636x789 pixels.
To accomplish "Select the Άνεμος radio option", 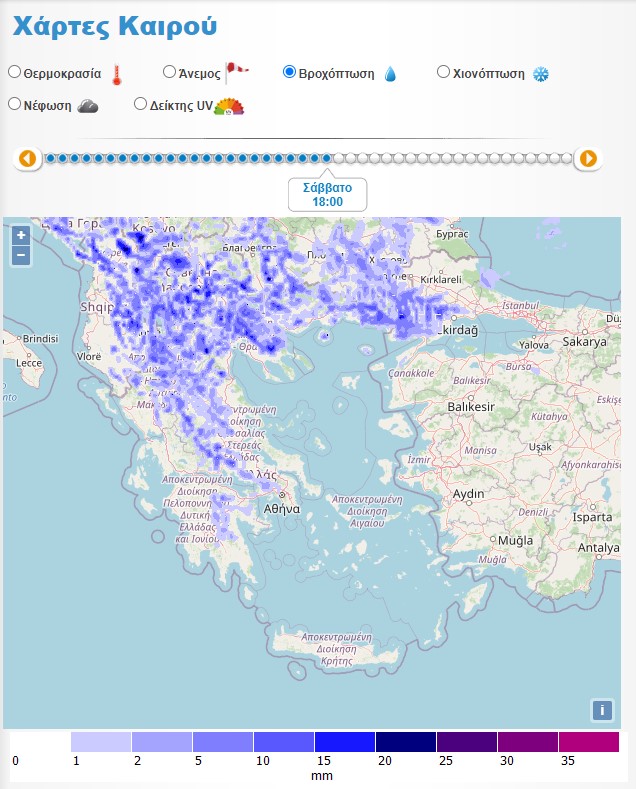I will (x=170, y=72).
